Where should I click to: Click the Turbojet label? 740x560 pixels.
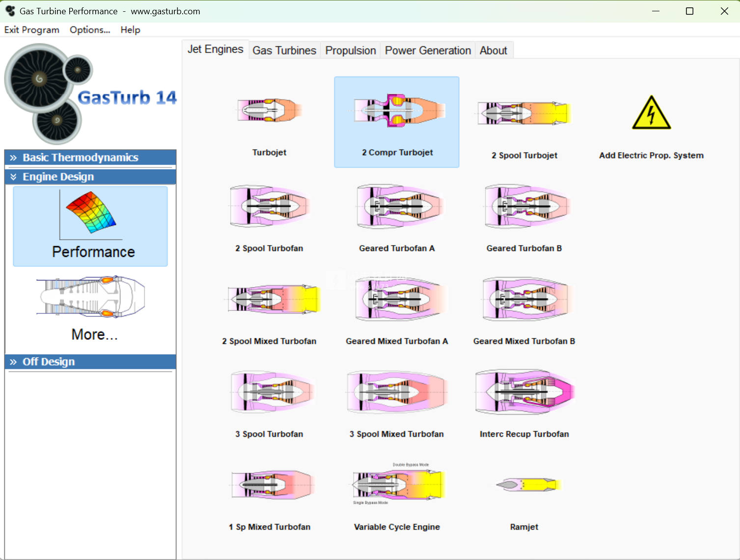point(269,152)
